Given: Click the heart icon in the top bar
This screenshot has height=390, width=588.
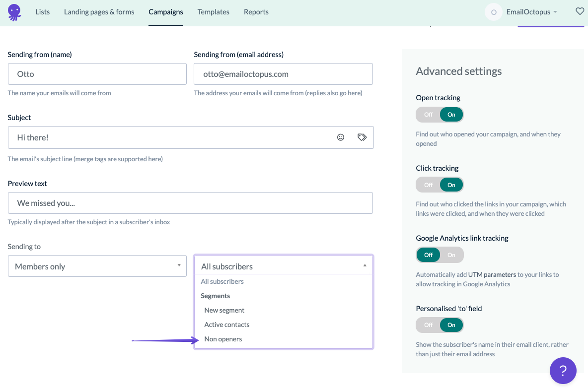Looking at the screenshot, I should 580,11.
